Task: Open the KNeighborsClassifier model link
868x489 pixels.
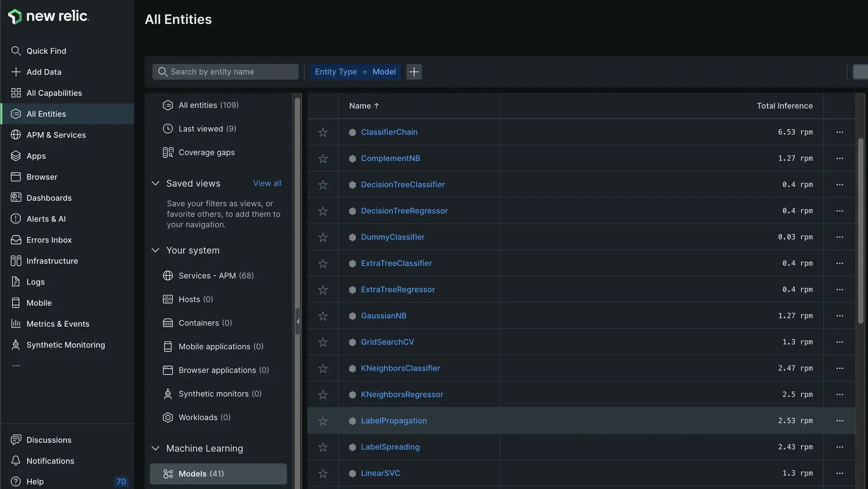Action: (x=400, y=369)
